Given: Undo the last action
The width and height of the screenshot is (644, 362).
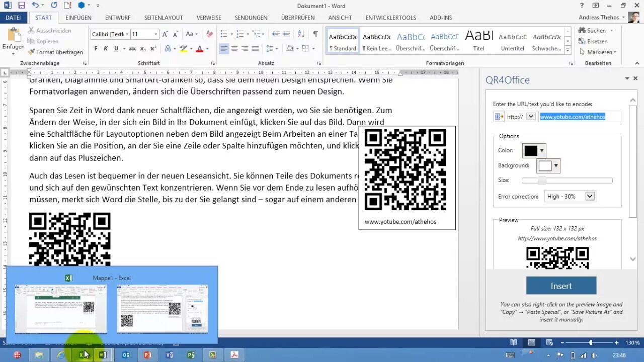Looking at the screenshot, I should [x=35, y=6].
